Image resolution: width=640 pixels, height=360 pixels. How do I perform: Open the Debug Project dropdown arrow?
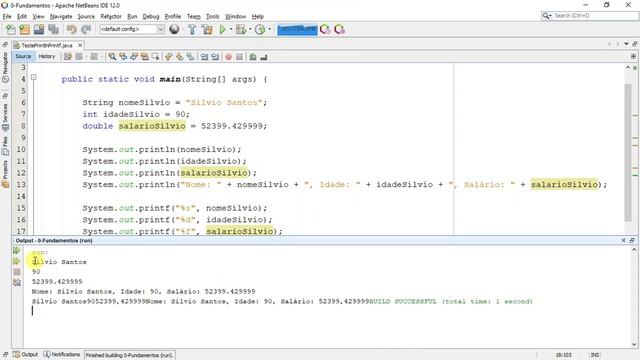250,29
